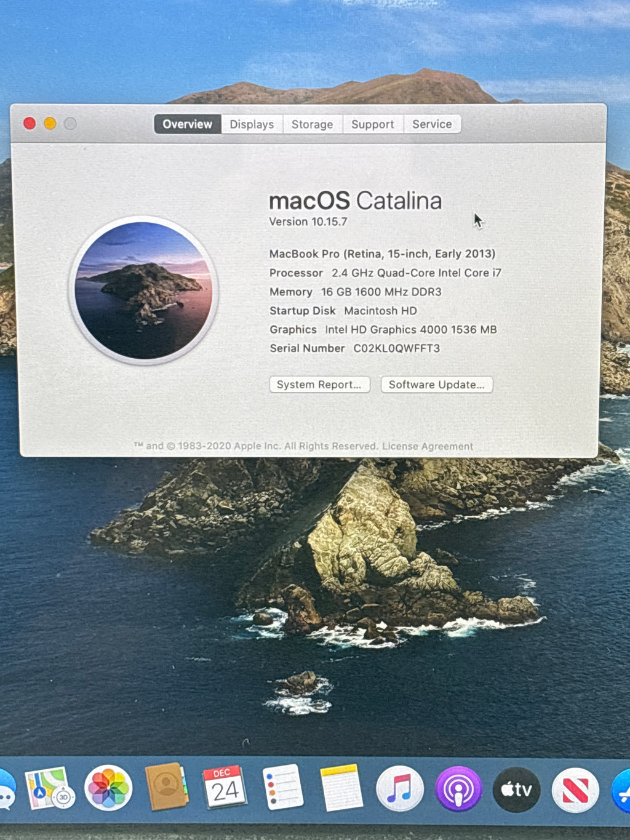The height and width of the screenshot is (840, 630).
Task: Switch to the Overview tab
Action: click(188, 124)
